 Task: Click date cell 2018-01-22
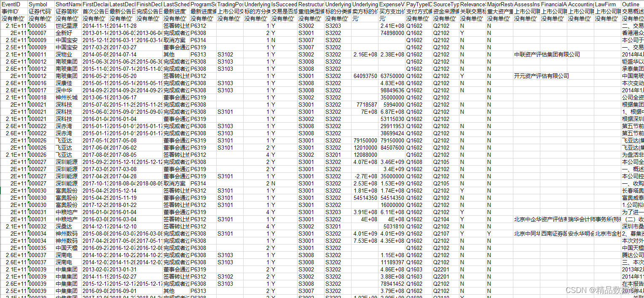(x=122, y=205)
